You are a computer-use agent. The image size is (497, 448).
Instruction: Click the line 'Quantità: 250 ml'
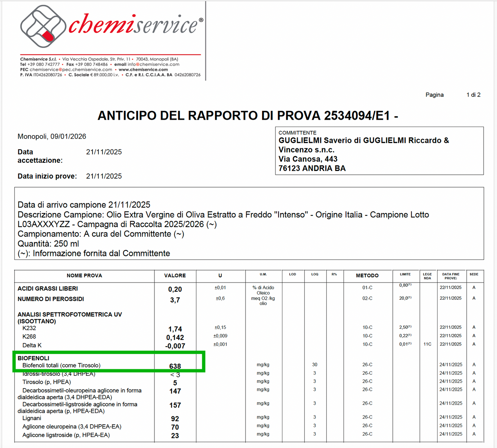point(48,244)
